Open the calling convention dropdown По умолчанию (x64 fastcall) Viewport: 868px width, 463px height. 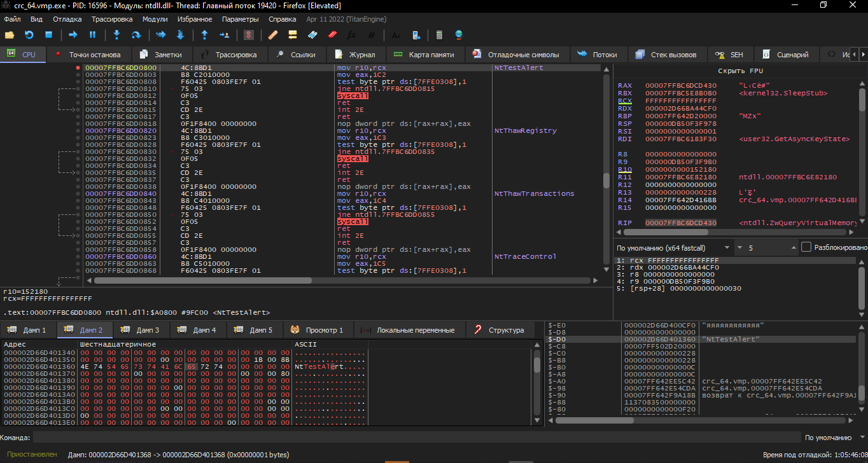pos(673,247)
